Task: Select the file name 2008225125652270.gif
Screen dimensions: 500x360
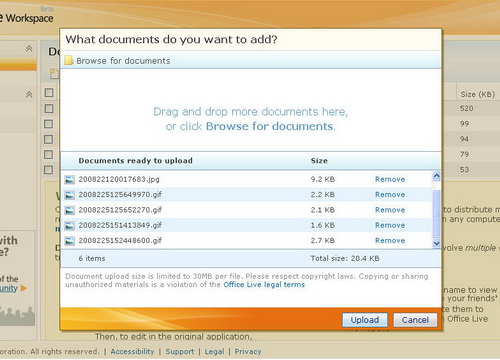Action: pos(120,210)
